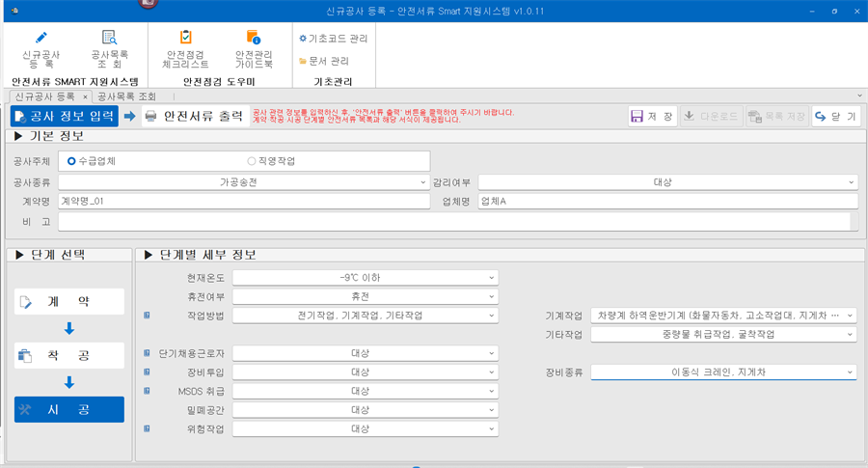Click the 비고 field scrollbar

point(854,222)
